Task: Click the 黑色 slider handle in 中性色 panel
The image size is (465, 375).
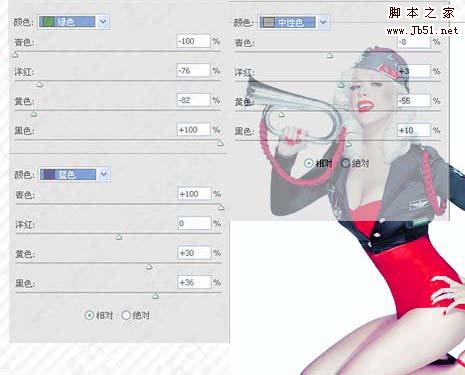Action: pos(348,144)
